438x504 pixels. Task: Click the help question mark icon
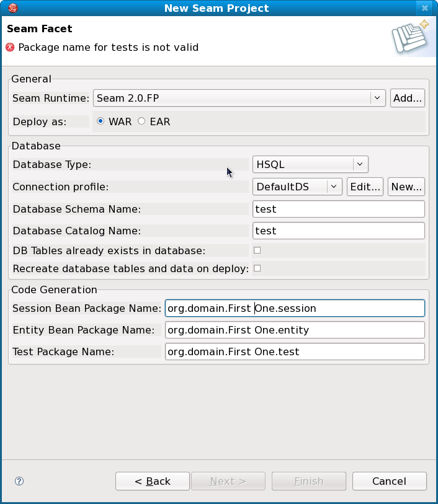(19, 481)
